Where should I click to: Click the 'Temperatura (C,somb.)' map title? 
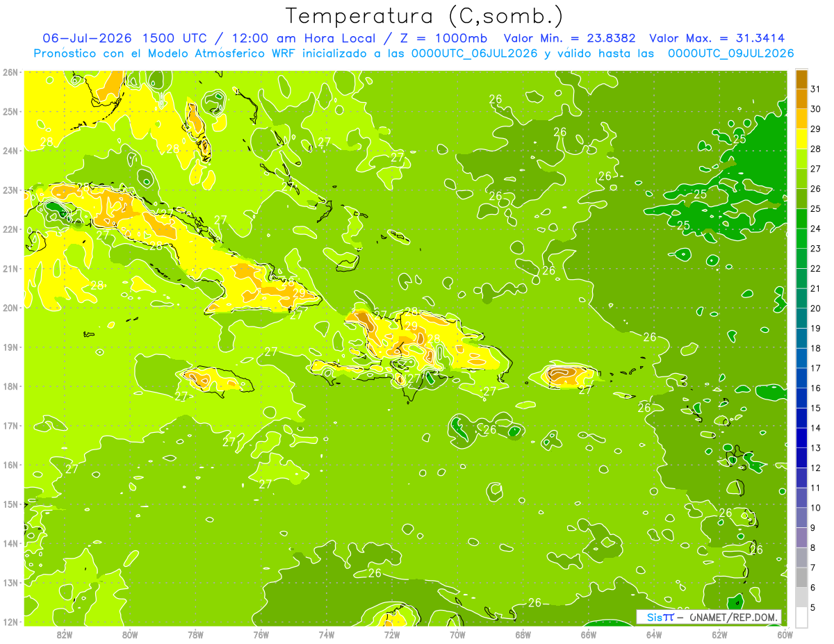[425, 17]
